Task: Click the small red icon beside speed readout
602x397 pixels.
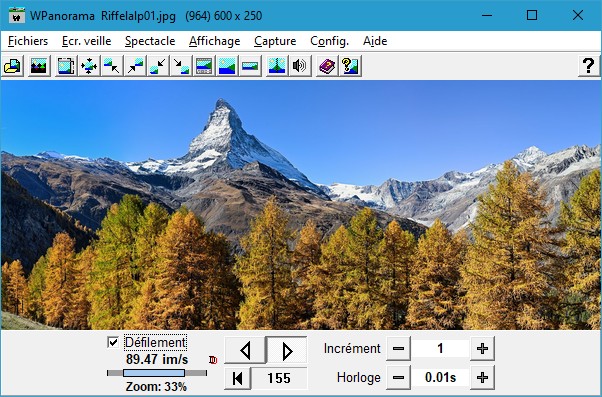Action: [213, 360]
